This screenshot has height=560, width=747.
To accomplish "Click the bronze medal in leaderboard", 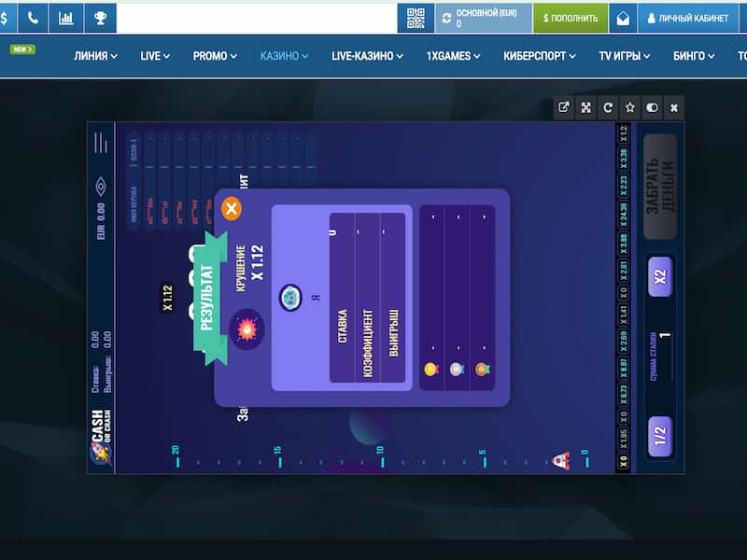I will pyautogui.click(x=482, y=369).
